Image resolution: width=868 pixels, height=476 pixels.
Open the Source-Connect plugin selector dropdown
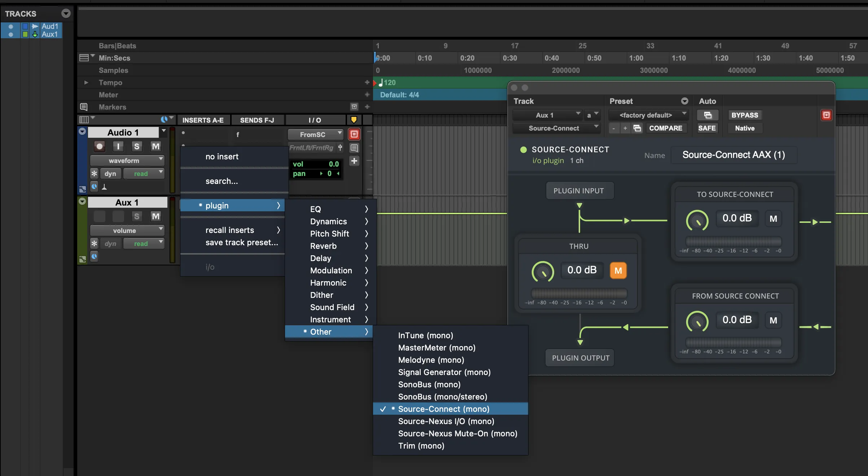pyautogui.click(x=556, y=128)
